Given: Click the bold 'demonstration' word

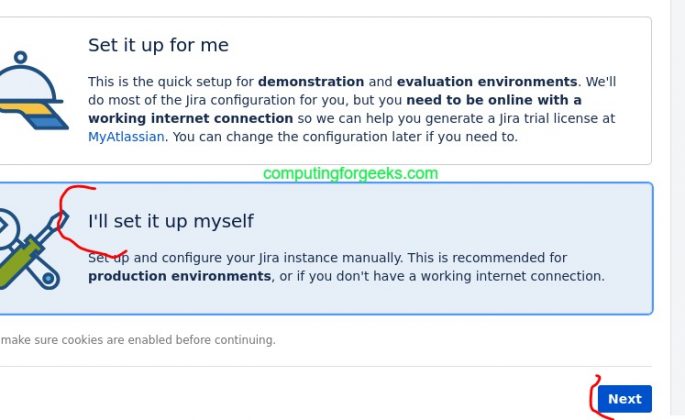Looking at the screenshot, I should (x=309, y=81).
